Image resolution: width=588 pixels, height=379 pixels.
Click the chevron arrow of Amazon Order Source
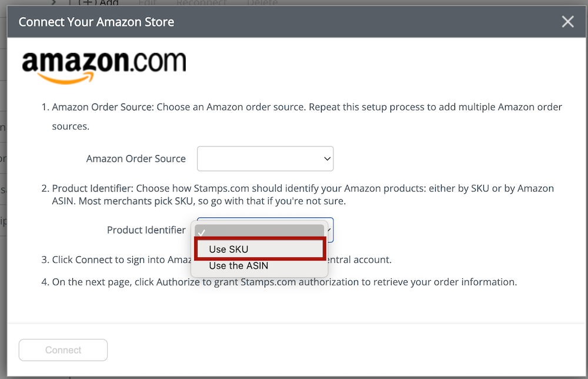click(x=327, y=159)
